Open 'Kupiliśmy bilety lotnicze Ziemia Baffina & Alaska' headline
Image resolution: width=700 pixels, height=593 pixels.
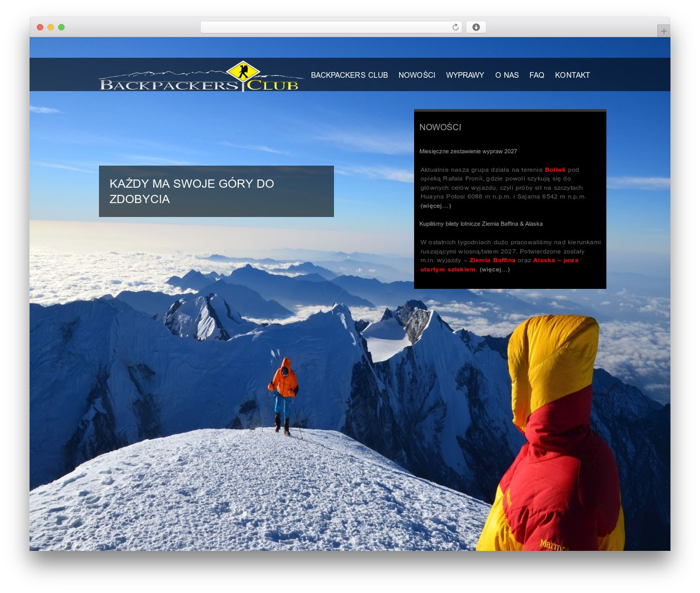pyautogui.click(x=481, y=224)
